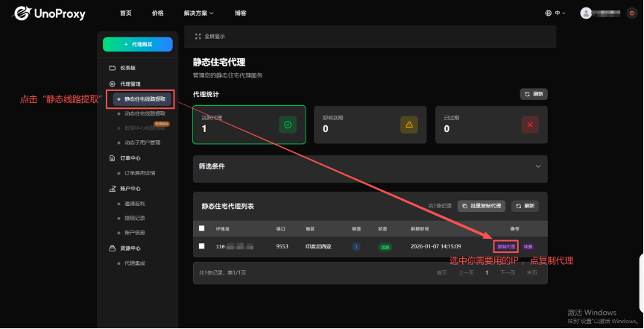Click the fullscreen 全屏显示 icon
The height and width of the screenshot is (329, 644).
tap(198, 36)
